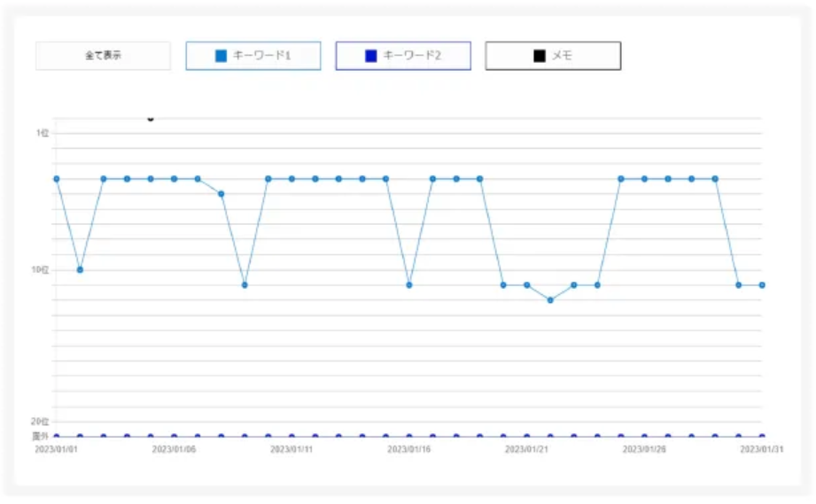
Task: Select キーワード1 point on 2023/01/06
Action: coord(174,179)
